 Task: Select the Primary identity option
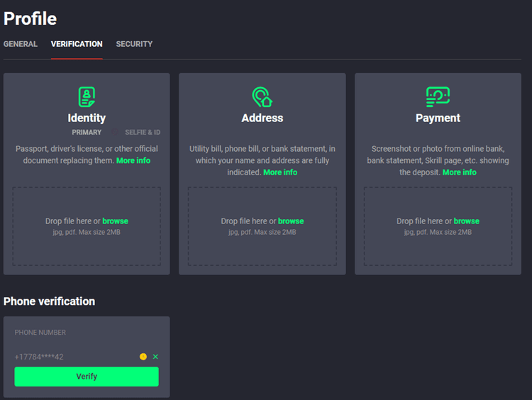87,133
